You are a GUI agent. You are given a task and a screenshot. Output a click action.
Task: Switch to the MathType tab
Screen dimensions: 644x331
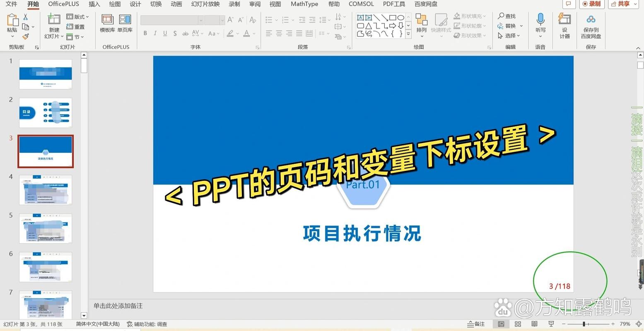pos(304,4)
